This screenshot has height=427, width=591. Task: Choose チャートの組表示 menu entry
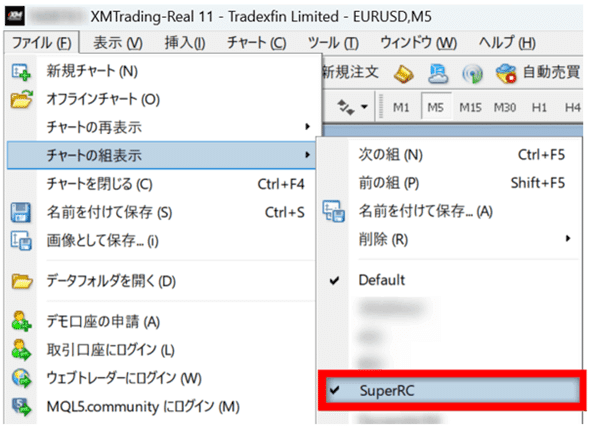161,155
